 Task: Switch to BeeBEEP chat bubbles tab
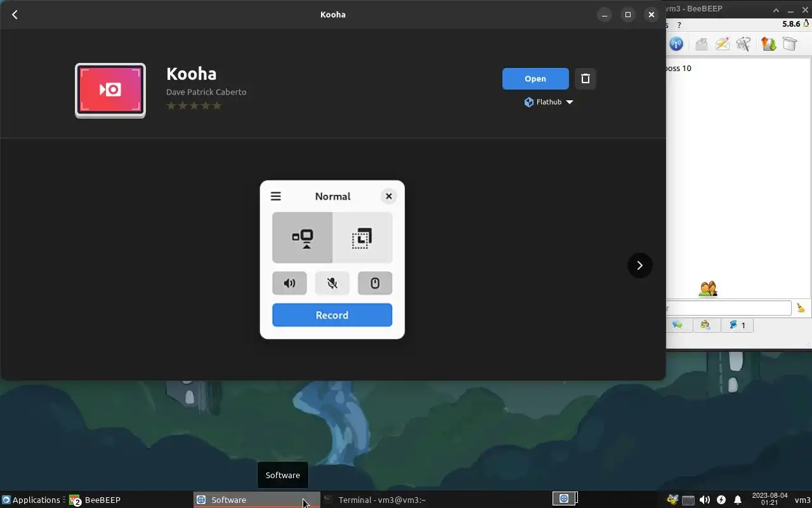(678, 325)
